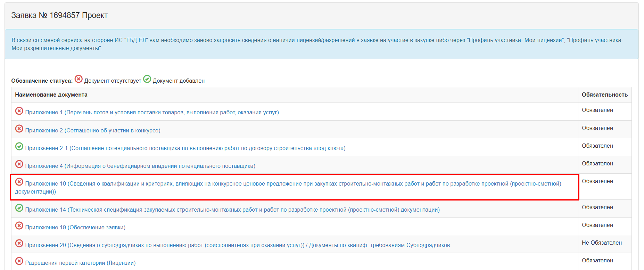Click red status icon beside Приложение 4
The image size is (644, 270).
pyautogui.click(x=19, y=164)
